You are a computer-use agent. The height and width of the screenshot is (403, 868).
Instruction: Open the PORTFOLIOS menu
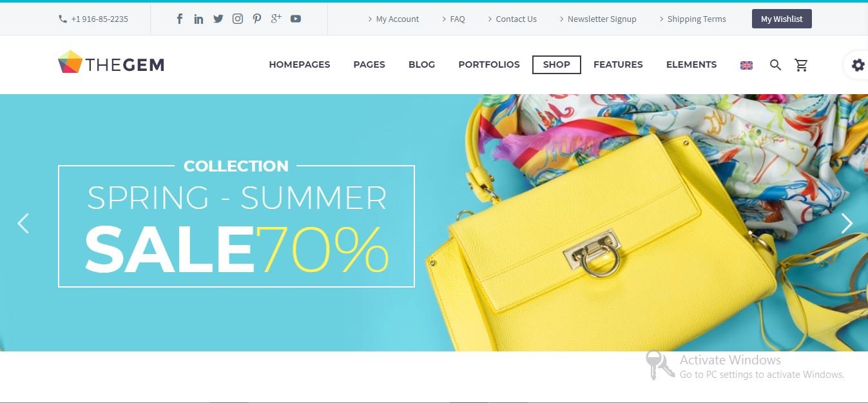point(489,64)
